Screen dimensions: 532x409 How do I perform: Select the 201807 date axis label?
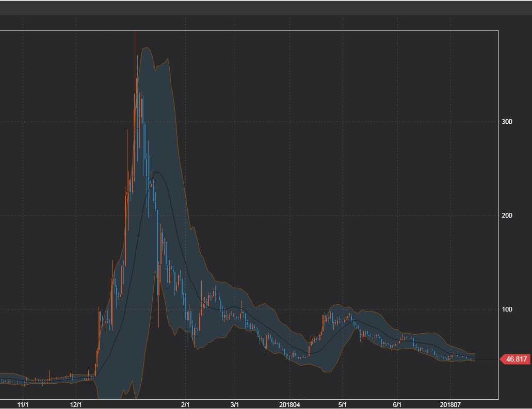(450, 405)
